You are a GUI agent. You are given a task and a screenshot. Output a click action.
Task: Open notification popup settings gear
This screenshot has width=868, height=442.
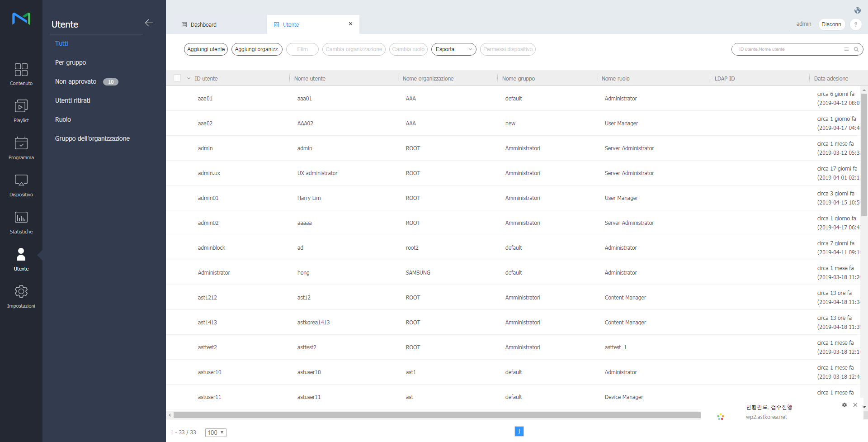tap(844, 405)
